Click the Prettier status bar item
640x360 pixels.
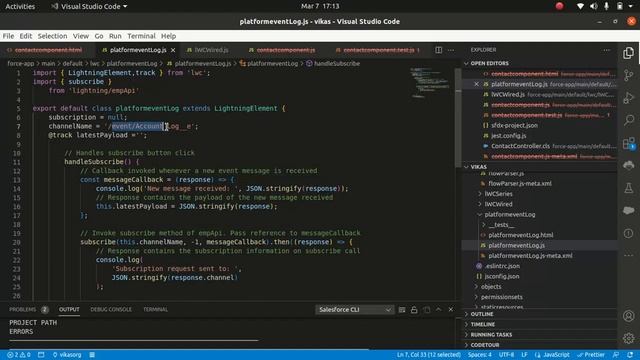coord(591,355)
